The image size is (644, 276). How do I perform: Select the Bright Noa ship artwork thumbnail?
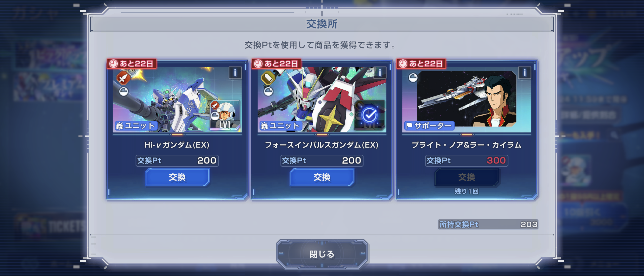point(467,99)
